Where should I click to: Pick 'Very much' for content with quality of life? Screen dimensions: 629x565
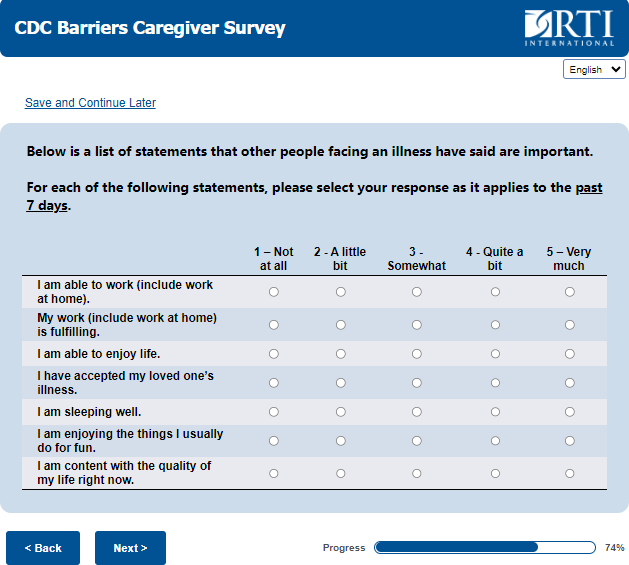pyautogui.click(x=570, y=473)
